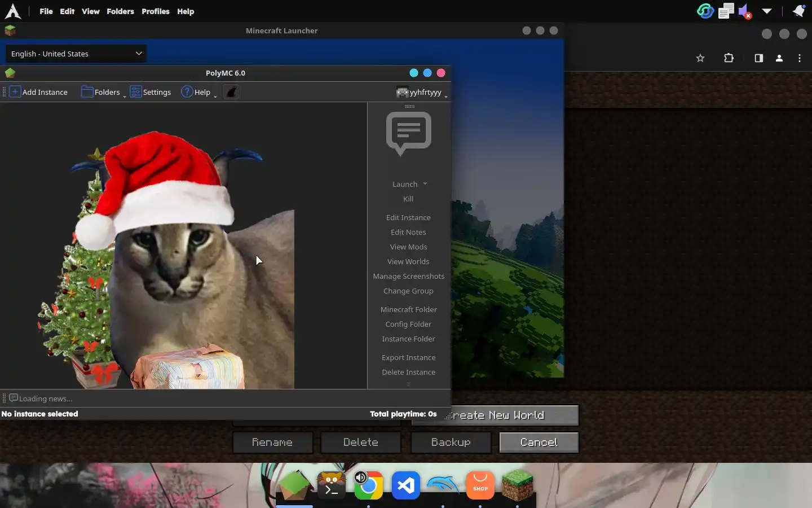The height and width of the screenshot is (508, 812).
Task: Open the yyhfrtyyy account dropdown
Action: pyautogui.click(x=422, y=92)
